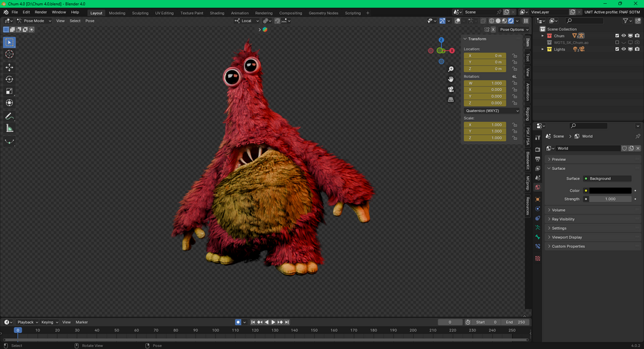Click the Pose Options button
644x349 pixels.
click(x=513, y=30)
